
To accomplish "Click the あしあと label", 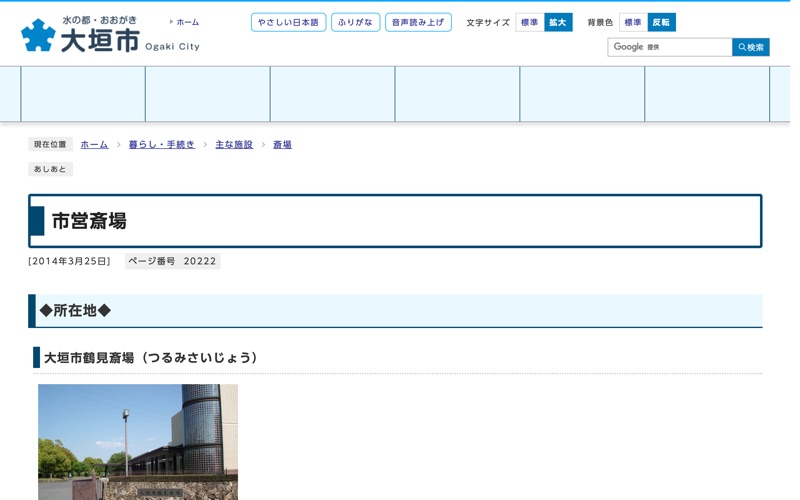I will point(50,169).
